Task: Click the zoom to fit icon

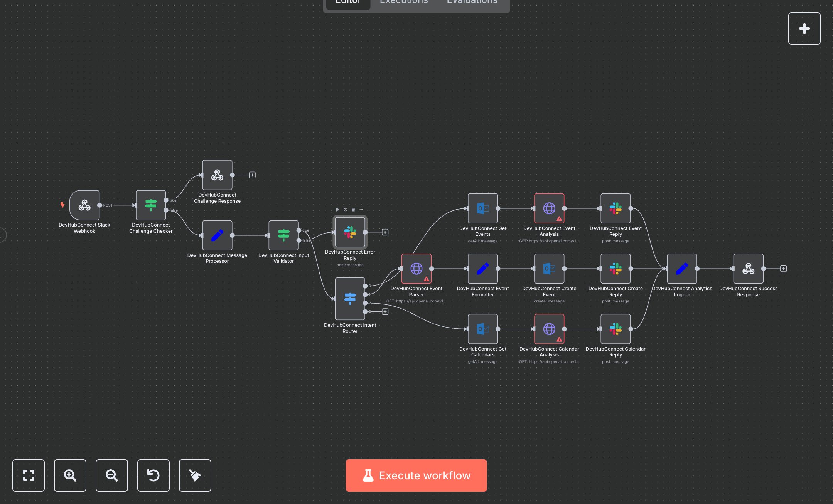Action: (x=29, y=475)
